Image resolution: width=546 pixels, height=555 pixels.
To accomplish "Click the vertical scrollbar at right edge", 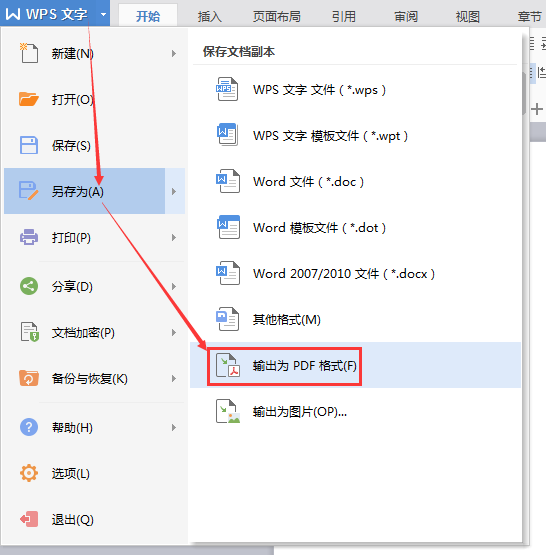I will pos(524,94).
